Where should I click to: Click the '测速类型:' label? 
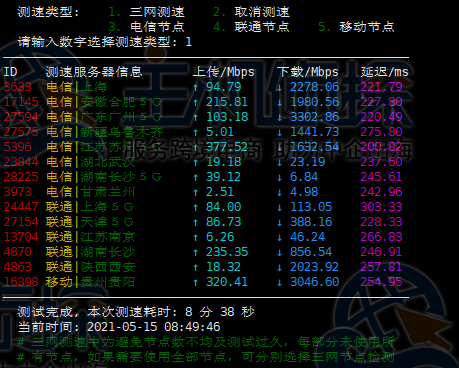[48, 12]
